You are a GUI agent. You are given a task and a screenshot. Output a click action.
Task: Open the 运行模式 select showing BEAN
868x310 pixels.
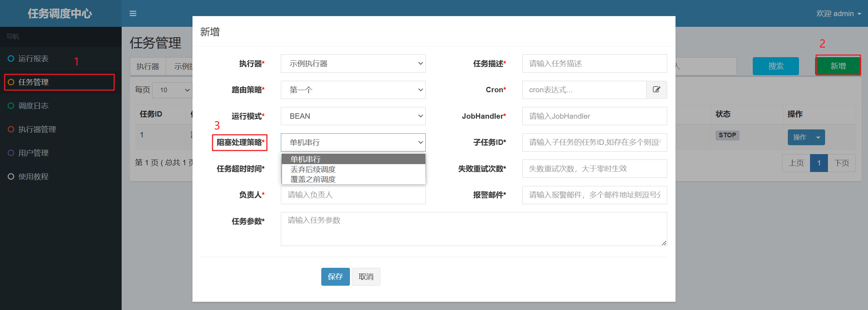[x=353, y=116]
